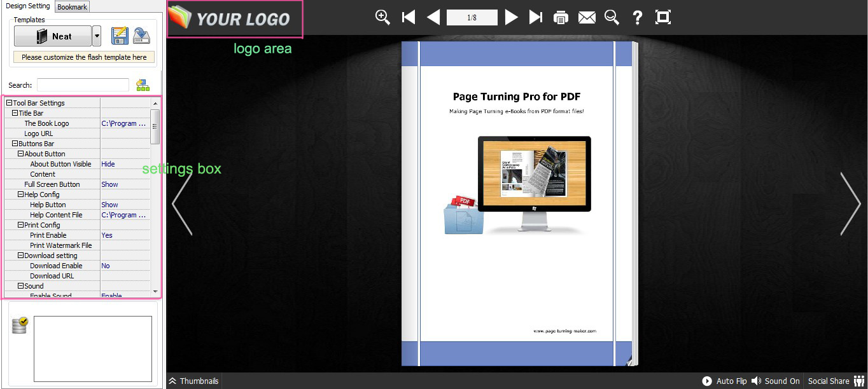
Task: Start Auto Flip playback
Action: point(724,381)
